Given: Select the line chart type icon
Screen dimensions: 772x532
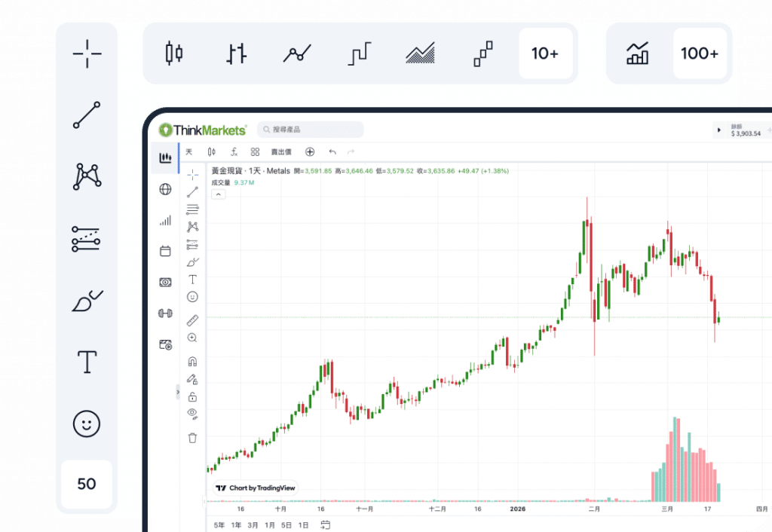Looking at the screenshot, I should click(296, 54).
